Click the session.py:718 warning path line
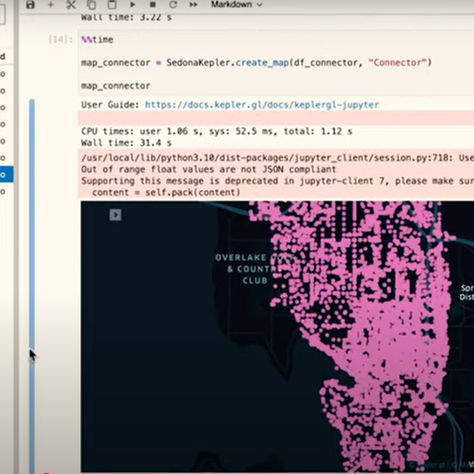Viewport: 474px width, 474px height. tap(277, 158)
